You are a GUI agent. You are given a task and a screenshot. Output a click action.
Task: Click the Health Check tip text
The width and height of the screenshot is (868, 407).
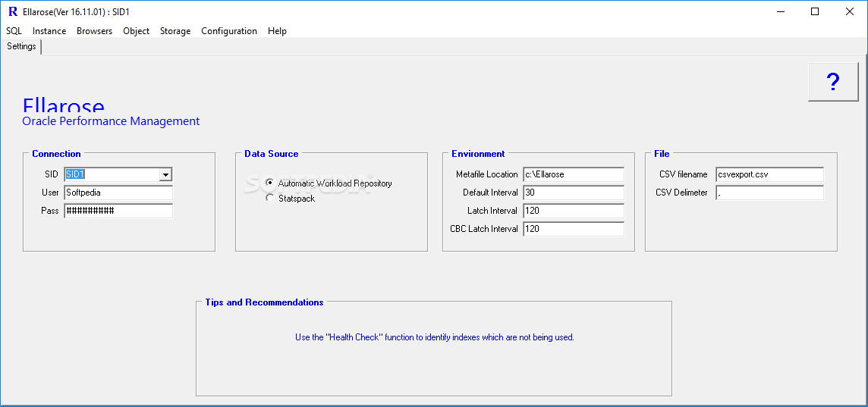click(x=435, y=337)
